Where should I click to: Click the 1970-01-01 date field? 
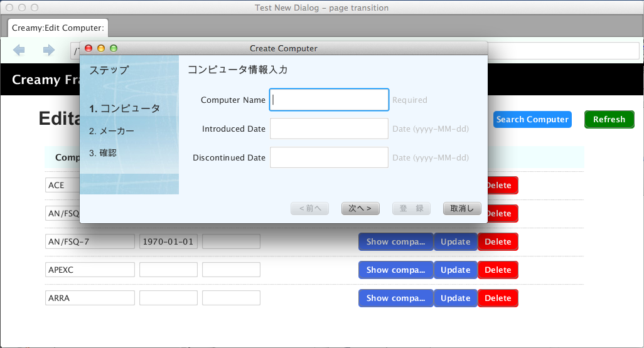(168, 241)
